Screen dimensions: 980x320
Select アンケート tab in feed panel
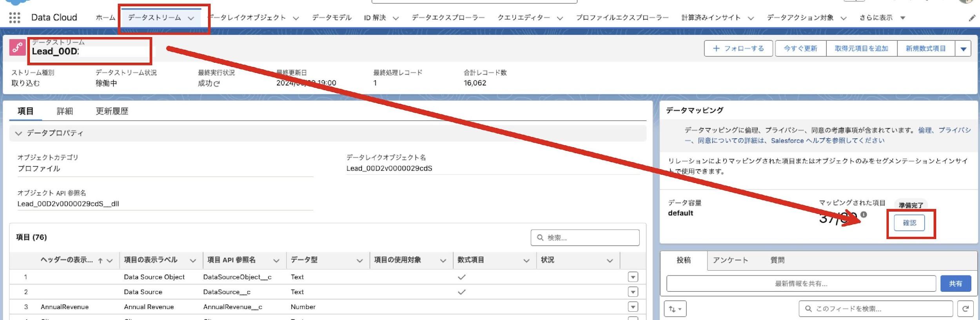coord(730,260)
